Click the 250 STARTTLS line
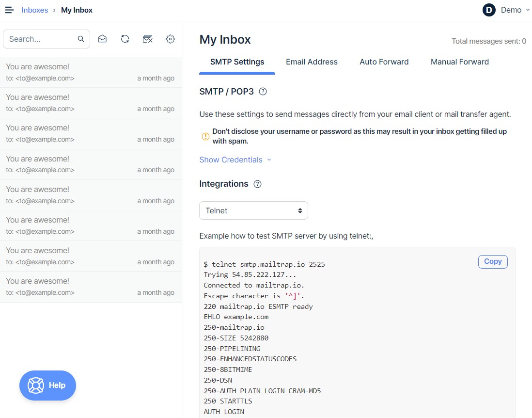The width and height of the screenshot is (532, 418). (228, 402)
